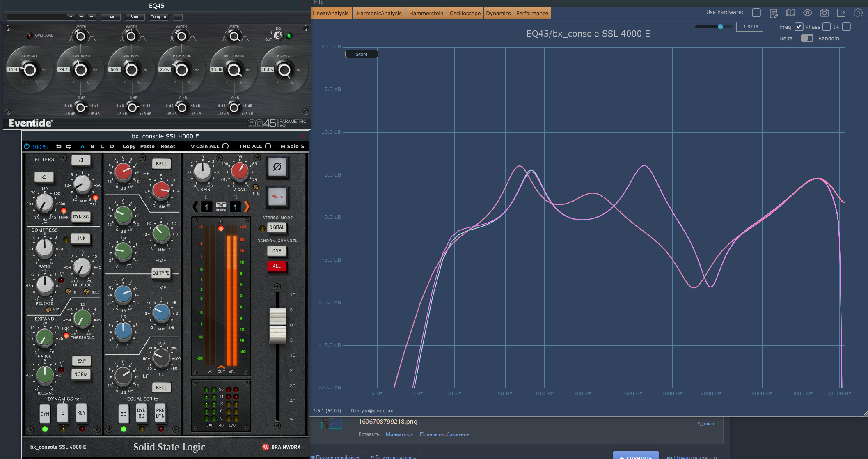This screenshot has width=868, height=459.
Task: Click the undo arrow in bx_console toolbar
Action: [x=59, y=146]
